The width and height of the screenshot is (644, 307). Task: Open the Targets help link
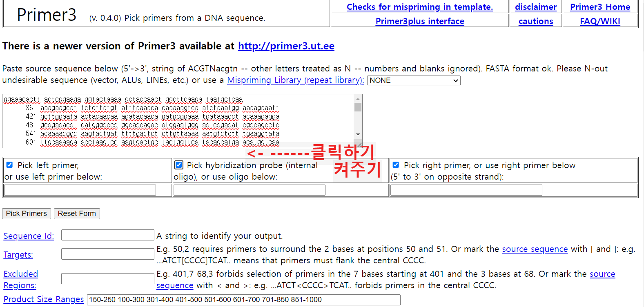tap(18, 255)
